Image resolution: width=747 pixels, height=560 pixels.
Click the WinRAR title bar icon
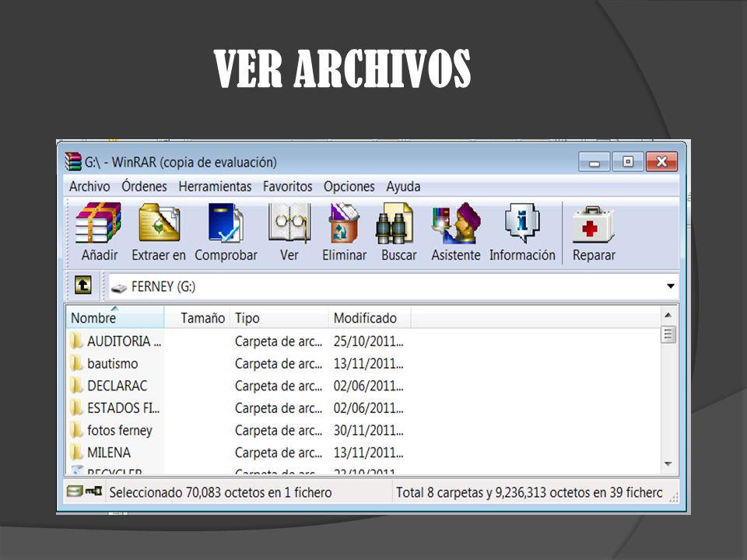(x=73, y=162)
